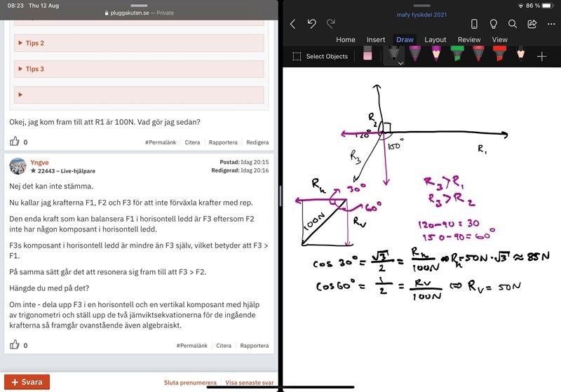Activate Select Objects lasso mode
The width and height of the screenshot is (561, 392).
click(x=320, y=56)
